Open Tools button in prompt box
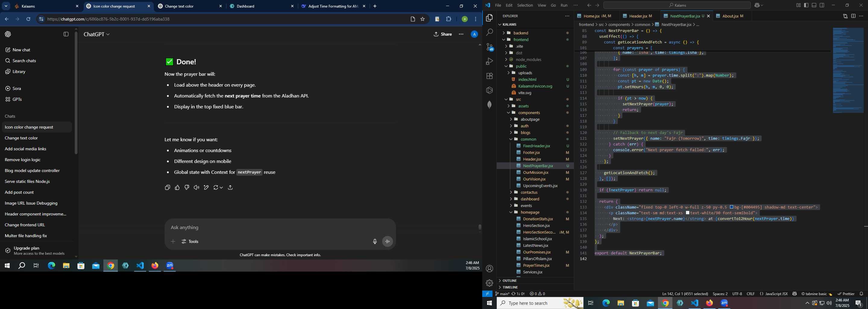Image resolution: width=868 pixels, height=309 pixels. click(190, 241)
